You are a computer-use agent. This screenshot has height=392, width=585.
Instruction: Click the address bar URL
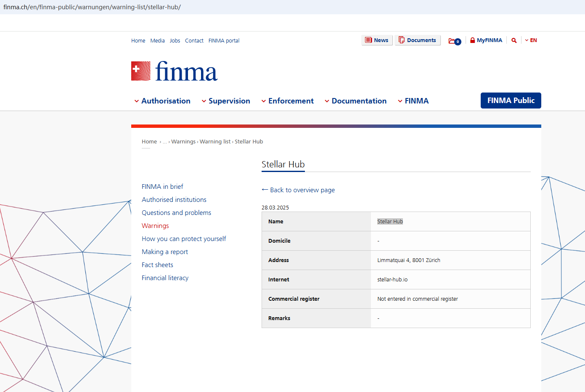pos(92,7)
